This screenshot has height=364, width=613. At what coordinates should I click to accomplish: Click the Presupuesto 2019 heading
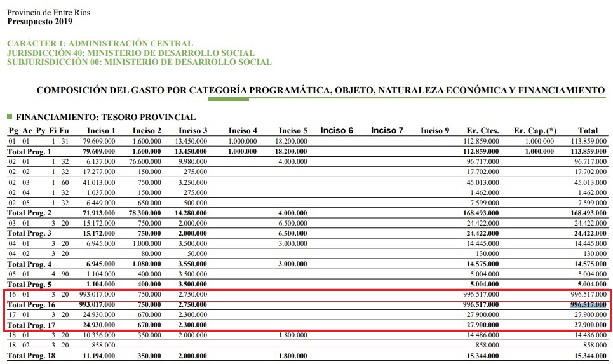(39, 22)
